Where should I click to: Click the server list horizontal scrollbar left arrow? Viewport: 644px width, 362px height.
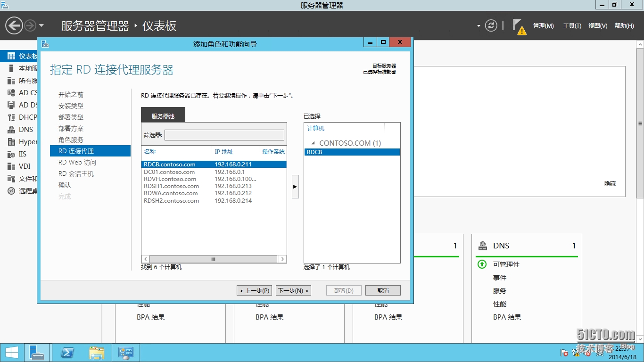pyautogui.click(x=146, y=259)
